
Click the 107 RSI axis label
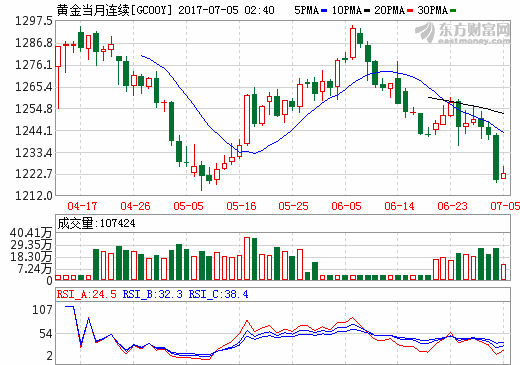[42, 310]
